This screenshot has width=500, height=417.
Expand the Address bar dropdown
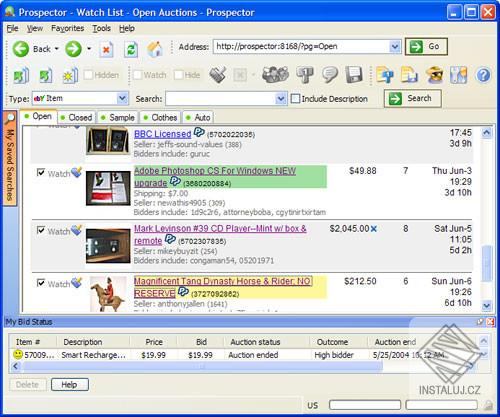point(395,46)
